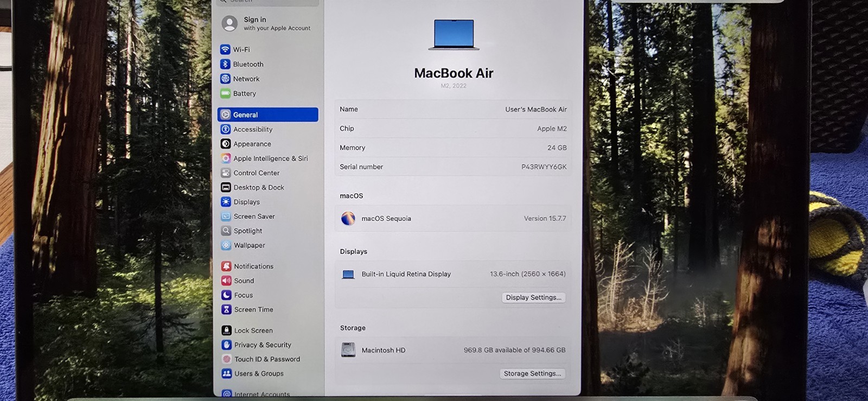
Task: Click the Macintosh HD drive icon
Action: click(348, 350)
